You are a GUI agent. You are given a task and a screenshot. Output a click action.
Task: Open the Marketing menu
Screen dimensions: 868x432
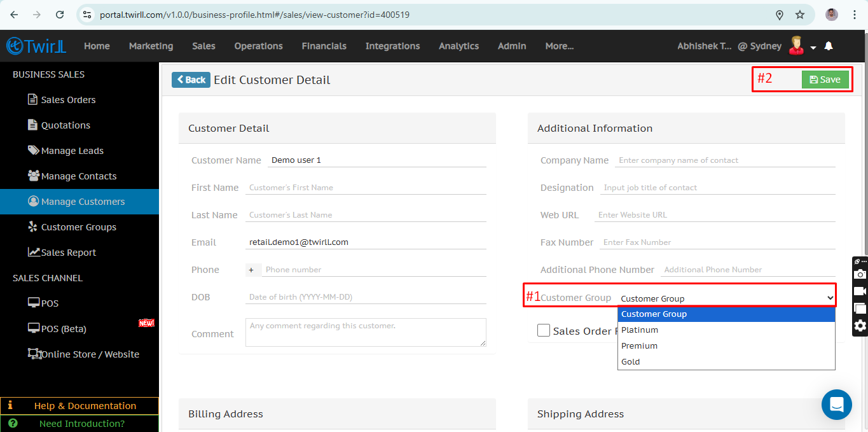pyautogui.click(x=151, y=46)
